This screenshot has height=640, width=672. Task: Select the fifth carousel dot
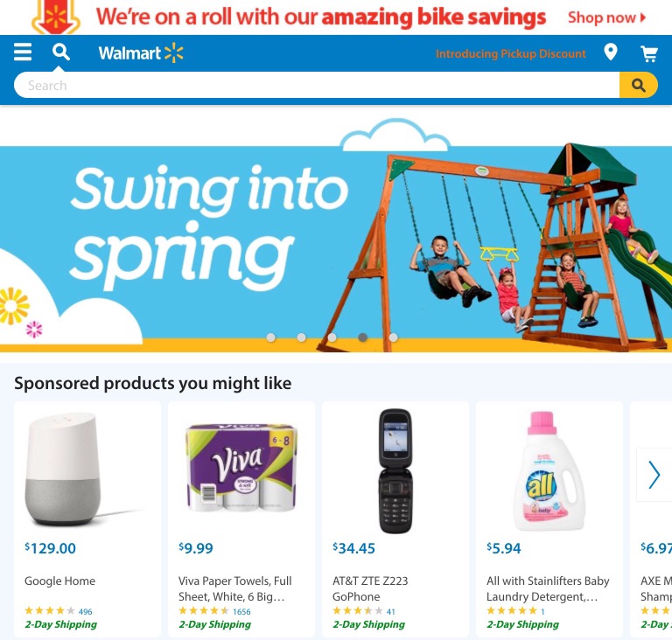click(393, 337)
